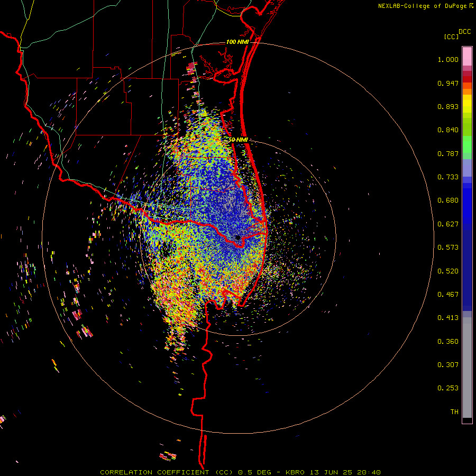This screenshot has height=476, width=476.
Task: Select the 0.680 legend value
Action: [x=448, y=200]
